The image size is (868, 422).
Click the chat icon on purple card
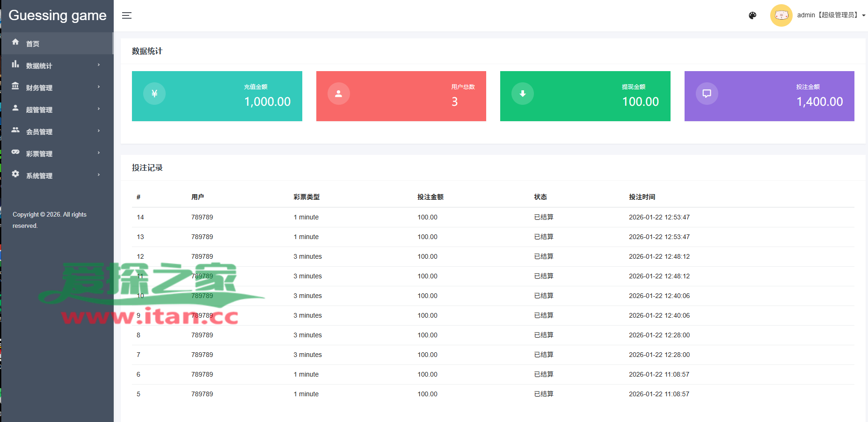point(707,94)
